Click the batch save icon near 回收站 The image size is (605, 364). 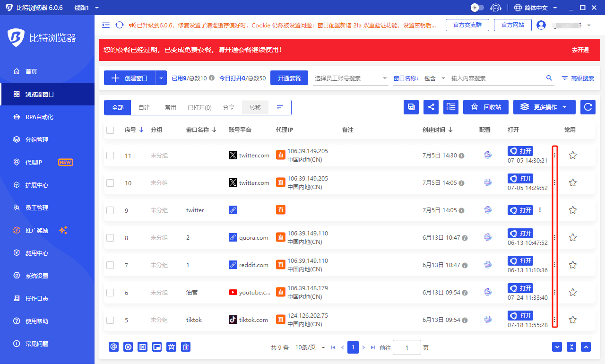tap(411, 107)
